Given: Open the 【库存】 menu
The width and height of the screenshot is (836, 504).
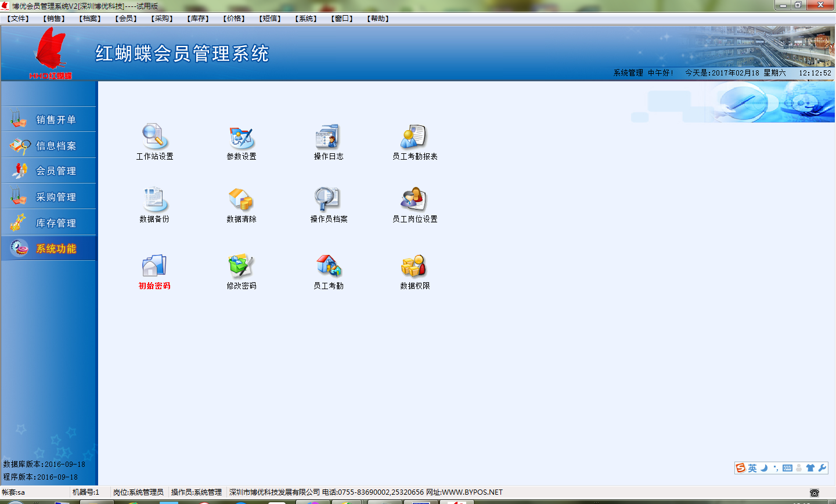Looking at the screenshot, I should point(199,19).
